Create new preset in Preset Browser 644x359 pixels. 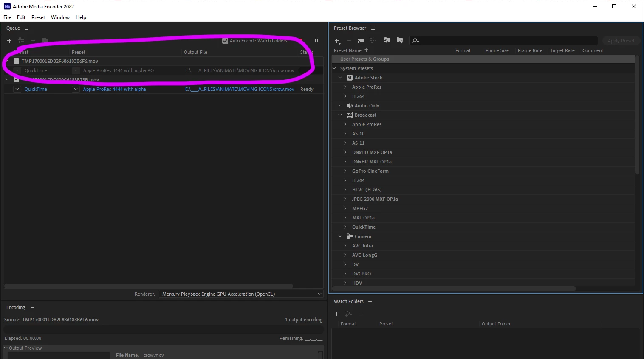337,41
